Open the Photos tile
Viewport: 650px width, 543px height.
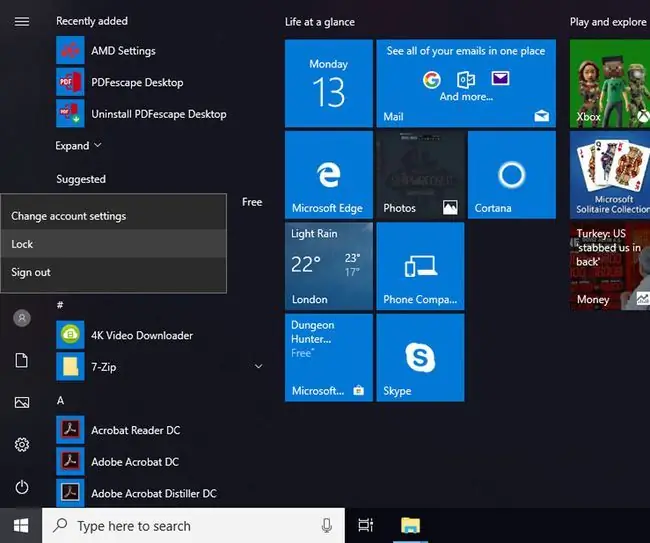pyautogui.click(x=420, y=175)
